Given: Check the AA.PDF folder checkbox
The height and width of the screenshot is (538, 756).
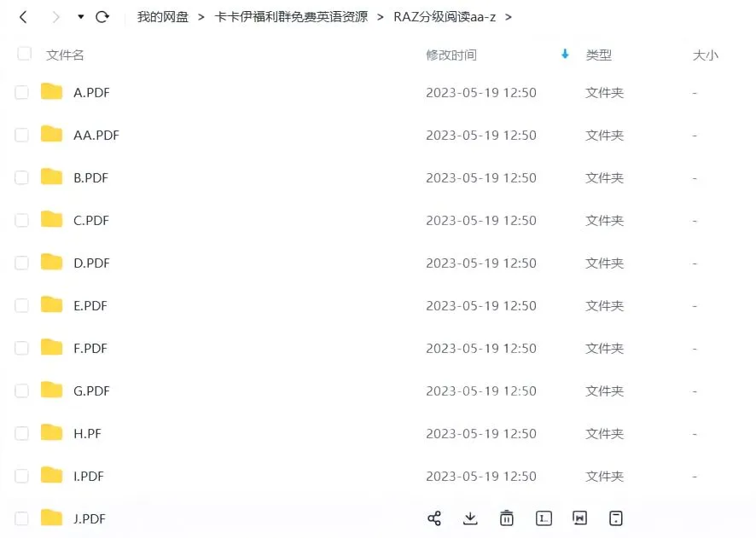Looking at the screenshot, I should tap(21, 135).
